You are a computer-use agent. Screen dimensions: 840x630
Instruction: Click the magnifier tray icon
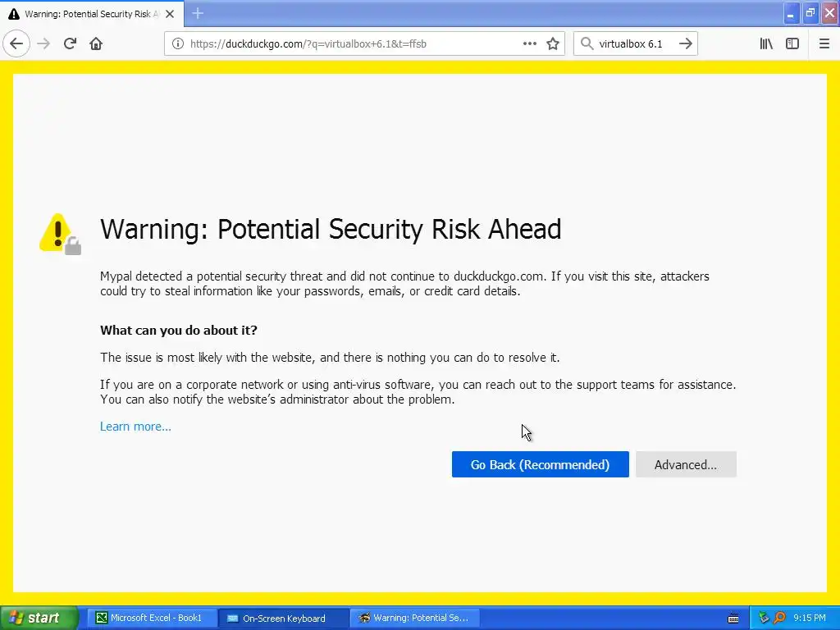point(779,618)
